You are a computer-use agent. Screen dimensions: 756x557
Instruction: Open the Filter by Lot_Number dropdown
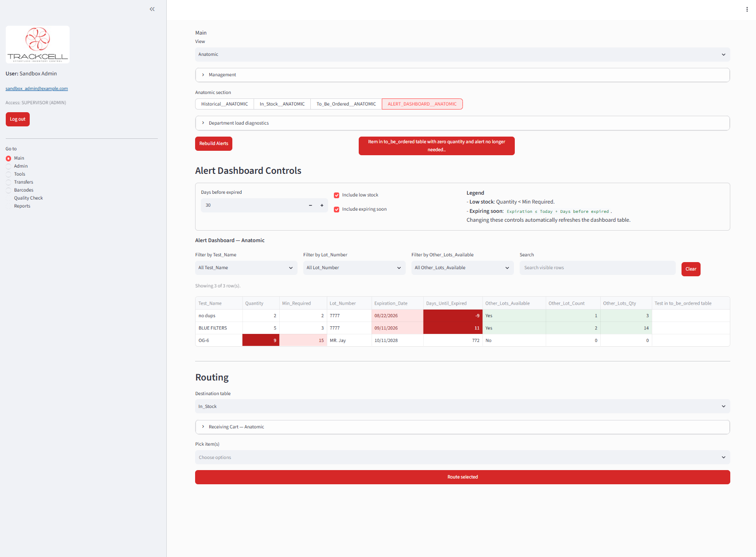point(354,268)
